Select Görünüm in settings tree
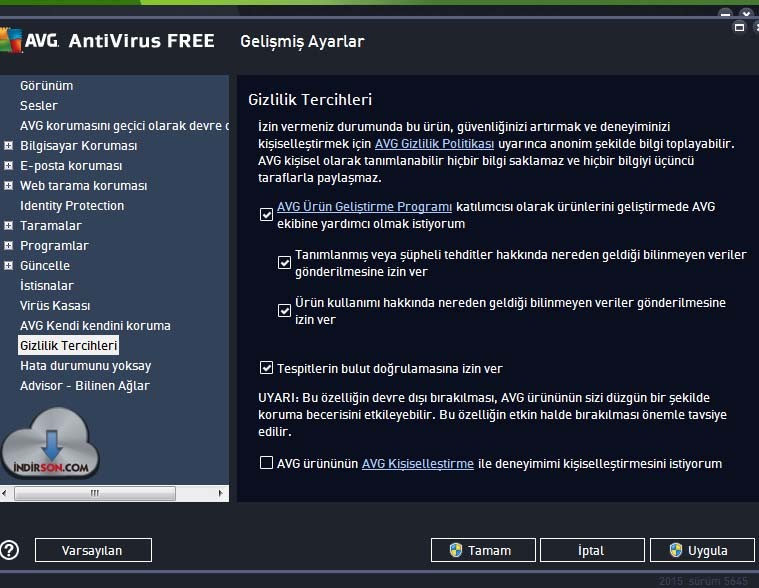Viewport: 759px width, 588px height. pos(46,86)
